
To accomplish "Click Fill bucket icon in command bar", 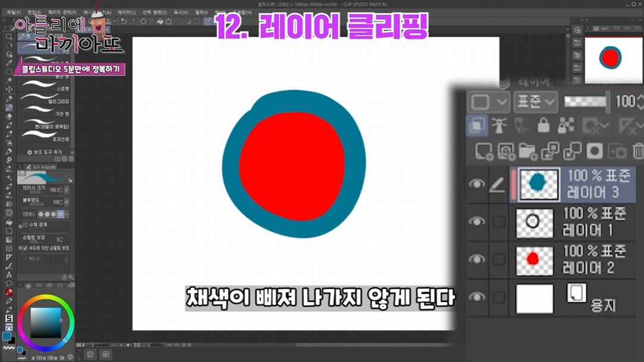I will [160, 21].
